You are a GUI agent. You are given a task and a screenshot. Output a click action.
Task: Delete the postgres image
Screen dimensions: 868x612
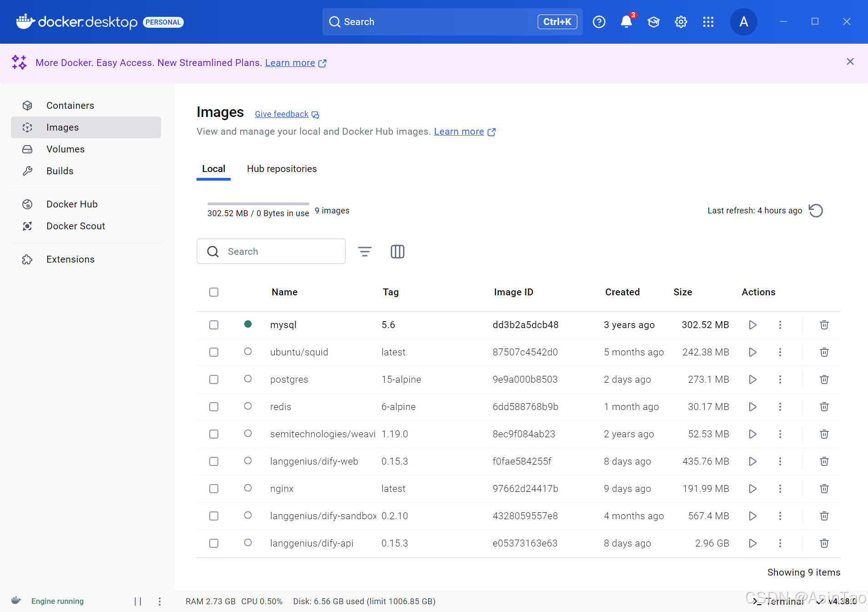(x=824, y=379)
